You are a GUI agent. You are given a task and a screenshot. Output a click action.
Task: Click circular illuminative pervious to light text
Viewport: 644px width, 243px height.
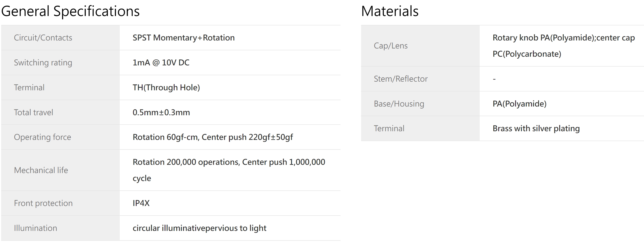[x=200, y=228]
